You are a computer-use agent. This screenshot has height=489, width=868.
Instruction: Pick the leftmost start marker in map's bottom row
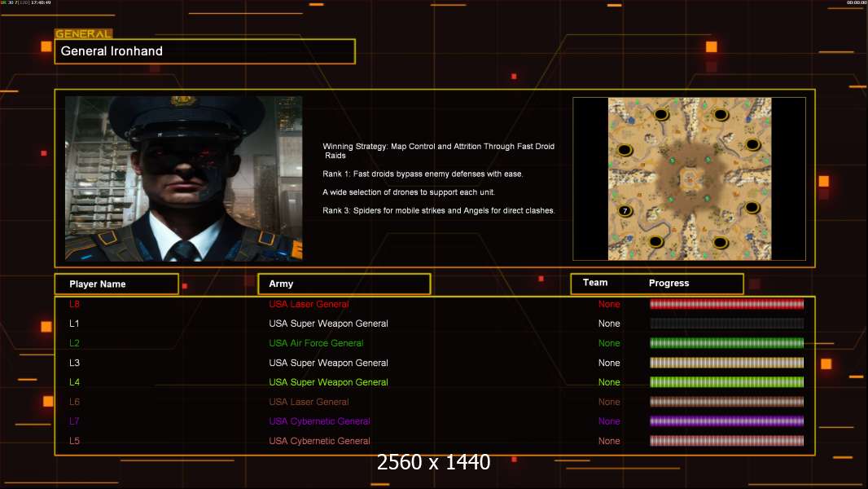pyautogui.click(x=656, y=242)
